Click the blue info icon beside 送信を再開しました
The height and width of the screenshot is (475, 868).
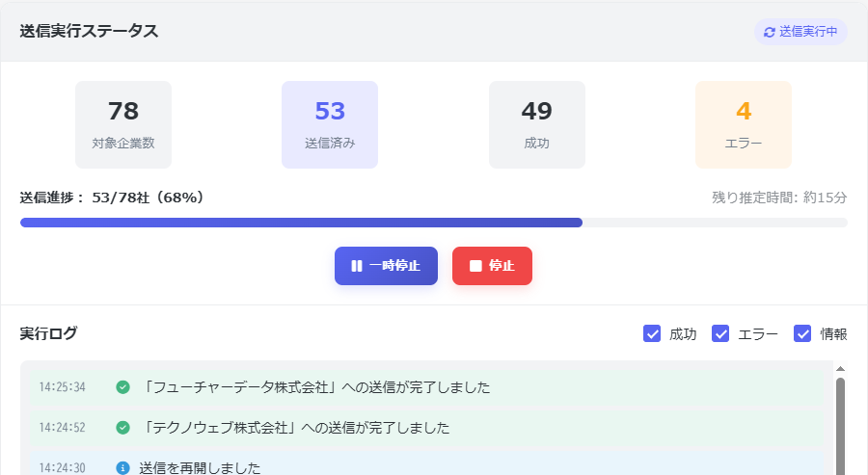(122, 468)
